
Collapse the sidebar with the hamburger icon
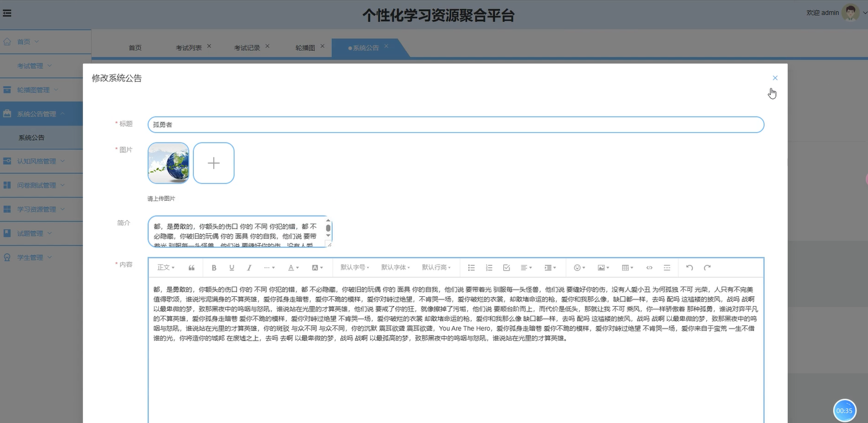pyautogui.click(x=7, y=12)
